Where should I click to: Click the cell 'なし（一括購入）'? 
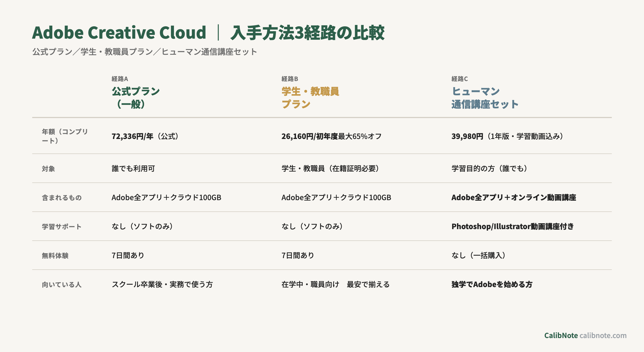coord(478,255)
